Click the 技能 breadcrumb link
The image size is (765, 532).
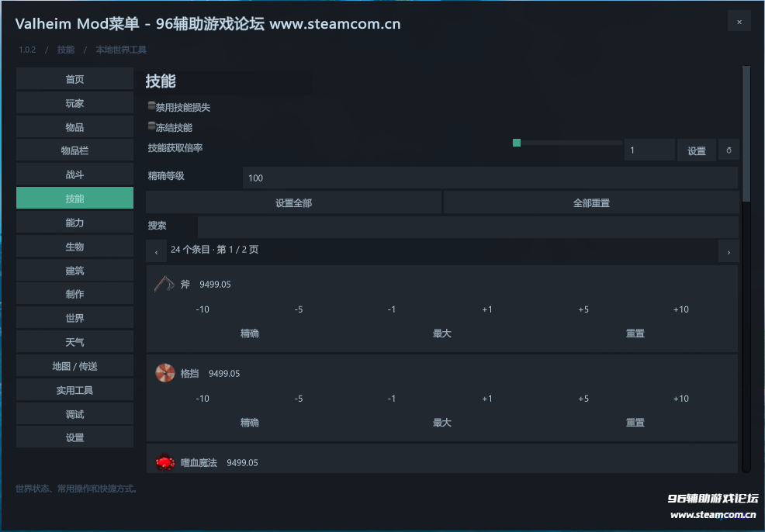click(x=65, y=50)
